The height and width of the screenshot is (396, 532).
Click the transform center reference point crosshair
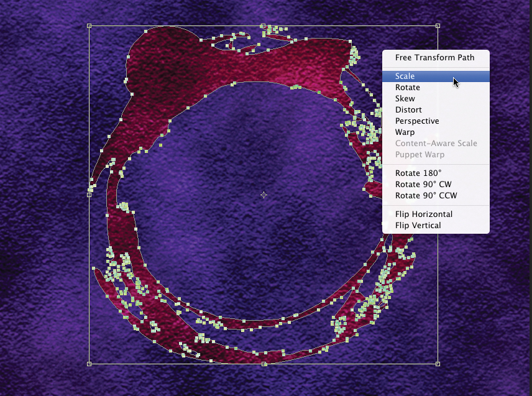(x=264, y=195)
